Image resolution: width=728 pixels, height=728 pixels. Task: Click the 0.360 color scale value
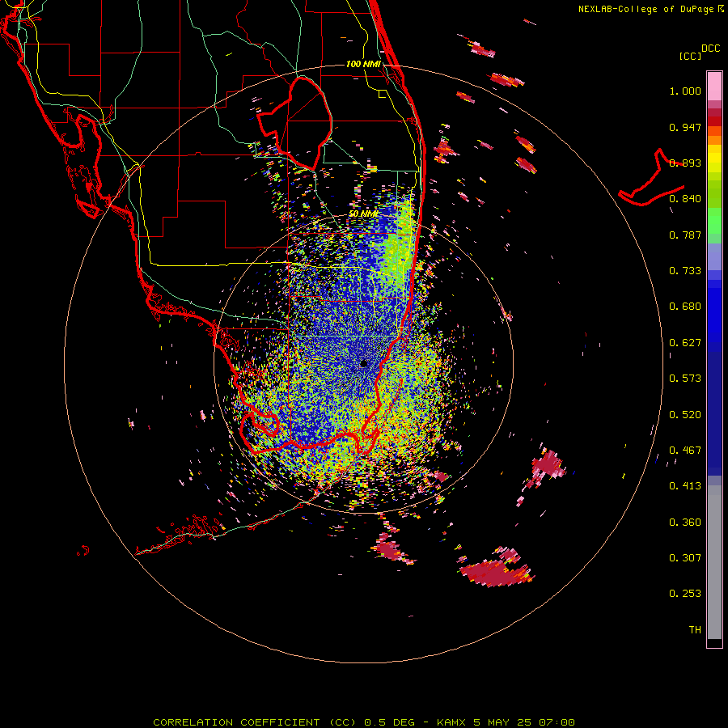coord(685,523)
